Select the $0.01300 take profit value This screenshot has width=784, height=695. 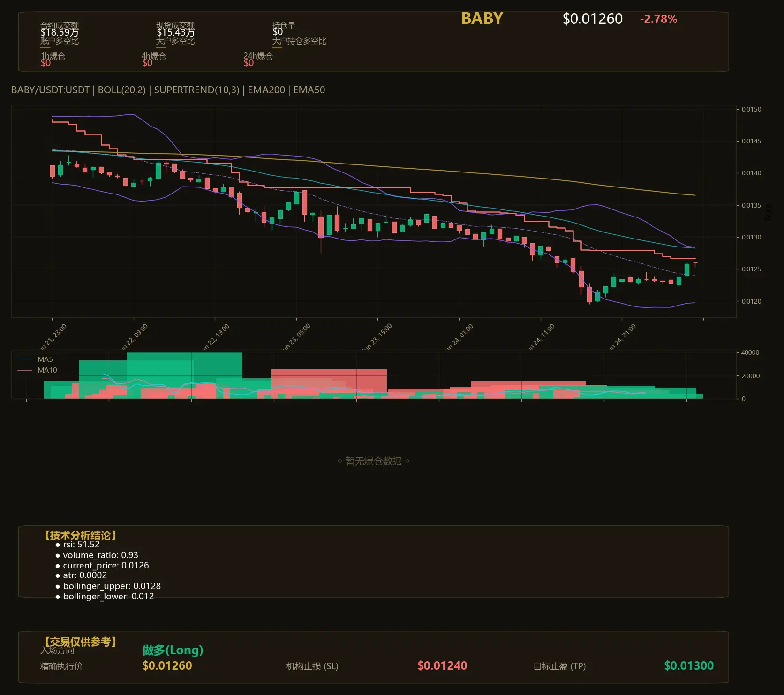689,665
